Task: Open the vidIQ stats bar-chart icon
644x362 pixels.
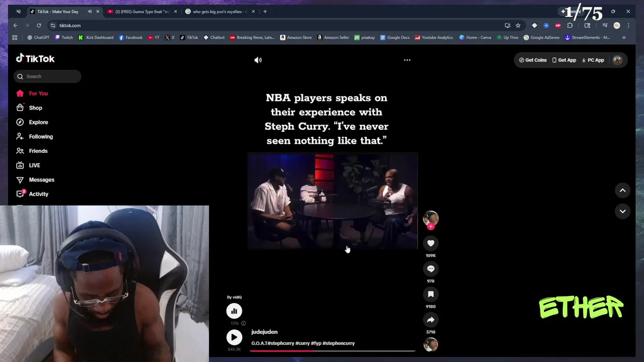Action: (234, 311)
